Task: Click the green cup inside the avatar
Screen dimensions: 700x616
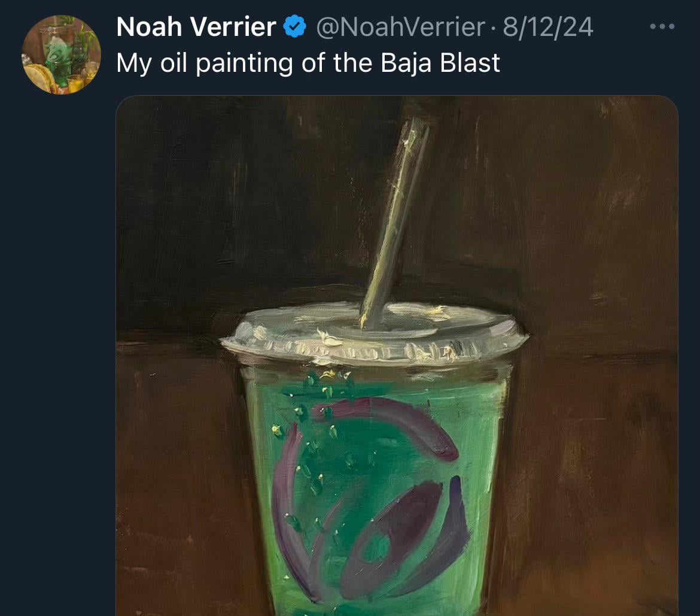Action: (x=59, y=63)
